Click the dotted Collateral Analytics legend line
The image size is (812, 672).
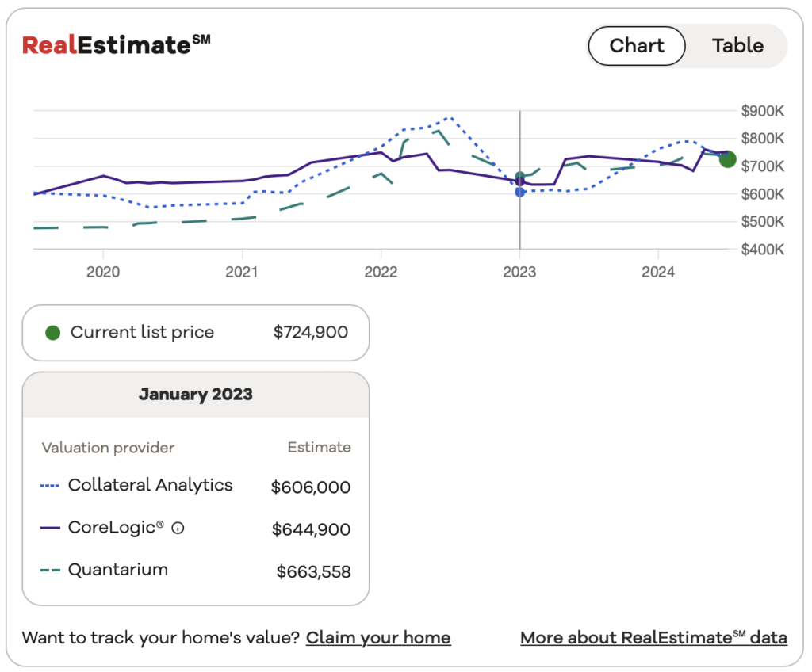51,486
